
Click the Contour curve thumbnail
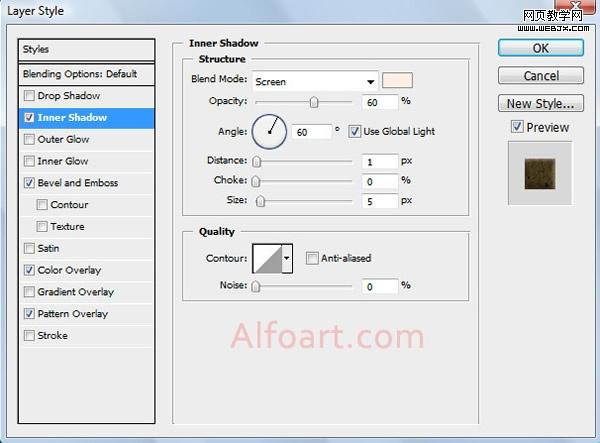tap(266, 258)
